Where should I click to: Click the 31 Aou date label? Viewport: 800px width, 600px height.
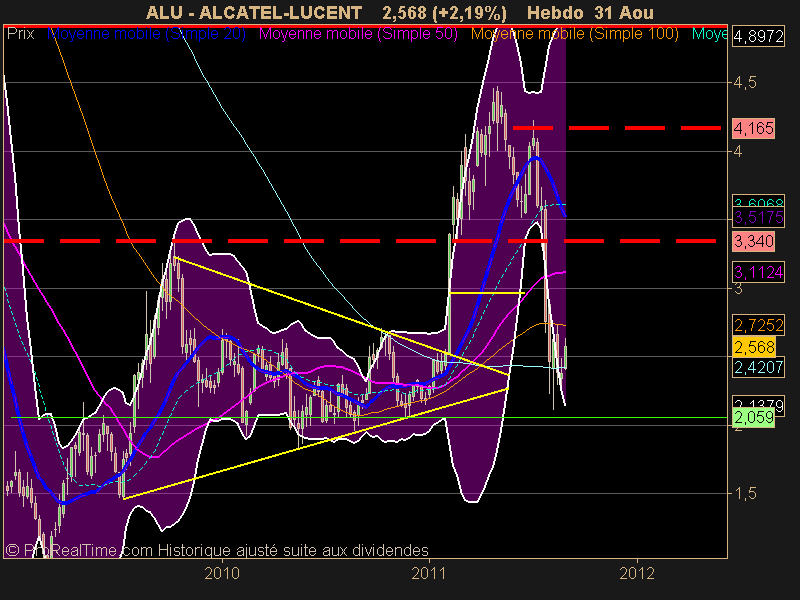click(x=623, y=12)
